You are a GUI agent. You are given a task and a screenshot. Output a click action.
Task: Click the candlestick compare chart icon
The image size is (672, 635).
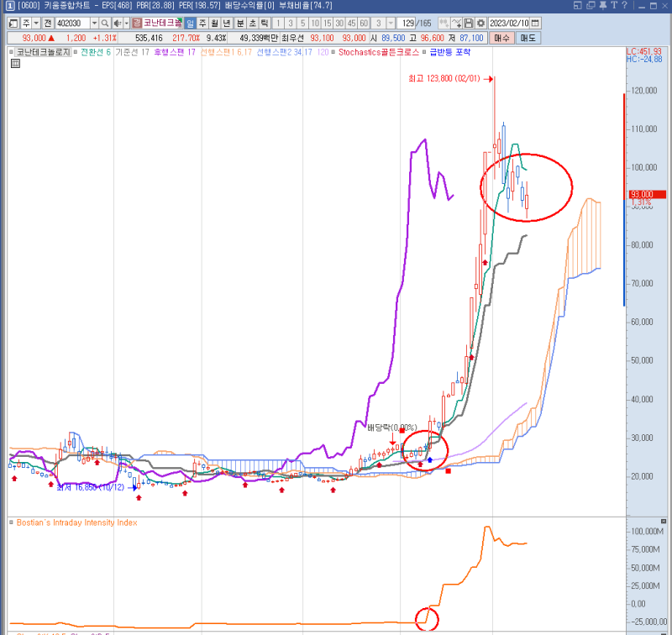point(444,24)
